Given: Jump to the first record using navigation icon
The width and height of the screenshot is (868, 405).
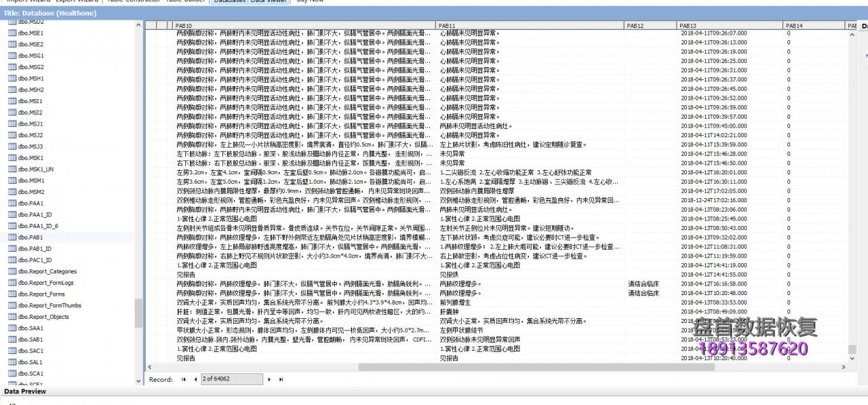Looking at the screenshot, I should pos(184,379).
